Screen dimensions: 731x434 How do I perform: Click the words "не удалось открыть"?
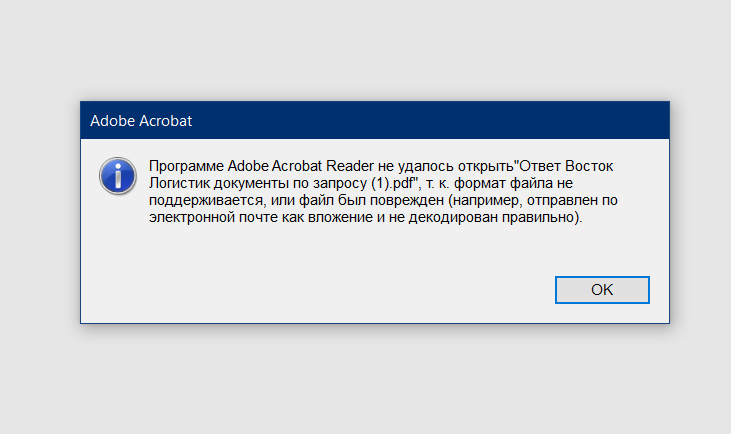coord(446,166)
